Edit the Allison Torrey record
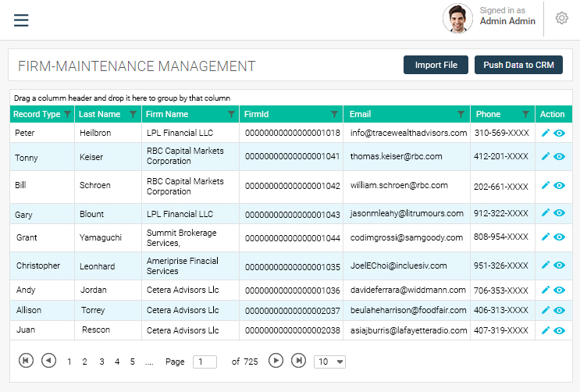 pos(545,310)
